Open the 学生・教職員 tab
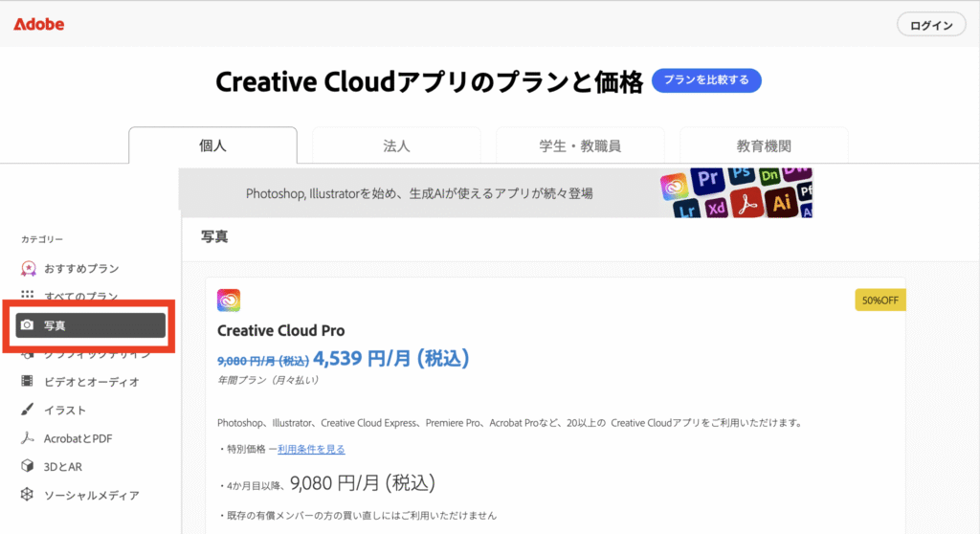This screenshot has height=534, width=980. (580, 146)
